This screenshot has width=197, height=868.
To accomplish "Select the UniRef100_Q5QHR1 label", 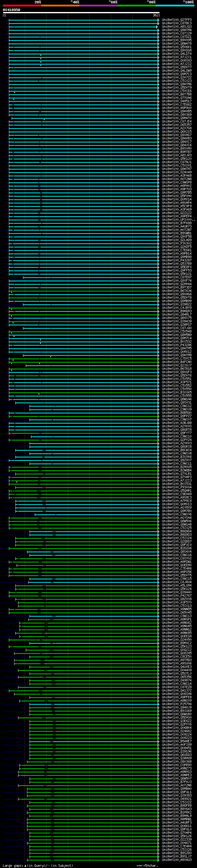I will 177,491.
